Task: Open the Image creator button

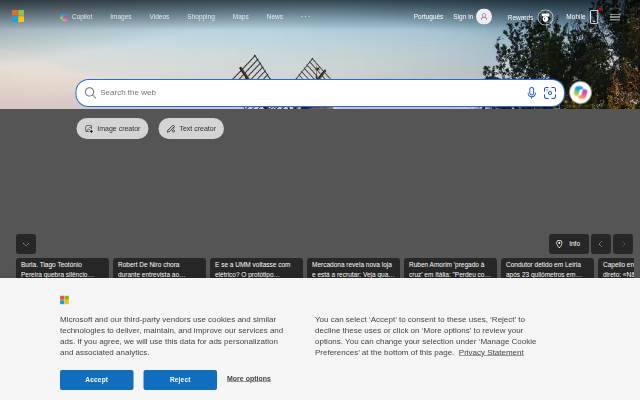Action: [x=112, y=129]
